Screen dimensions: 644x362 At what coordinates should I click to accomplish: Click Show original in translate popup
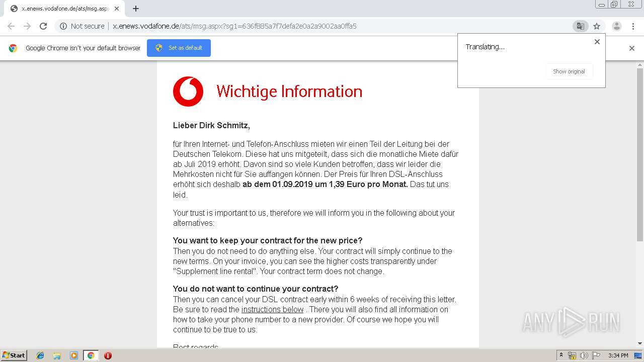pos(569,71)
